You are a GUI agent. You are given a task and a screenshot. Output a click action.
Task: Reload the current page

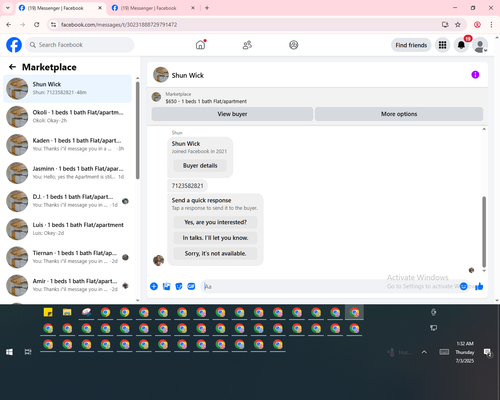pyautogui.click(x=37, y=25)
